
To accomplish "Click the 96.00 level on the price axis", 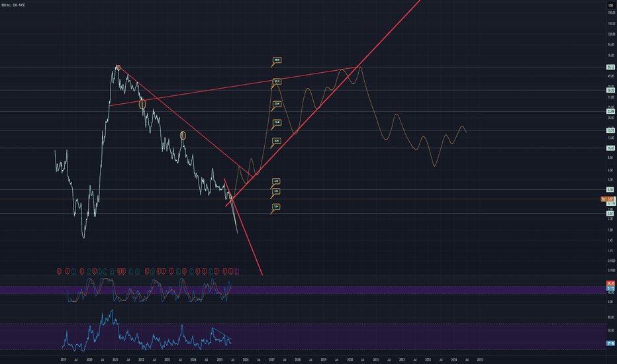I will (612, 44).
